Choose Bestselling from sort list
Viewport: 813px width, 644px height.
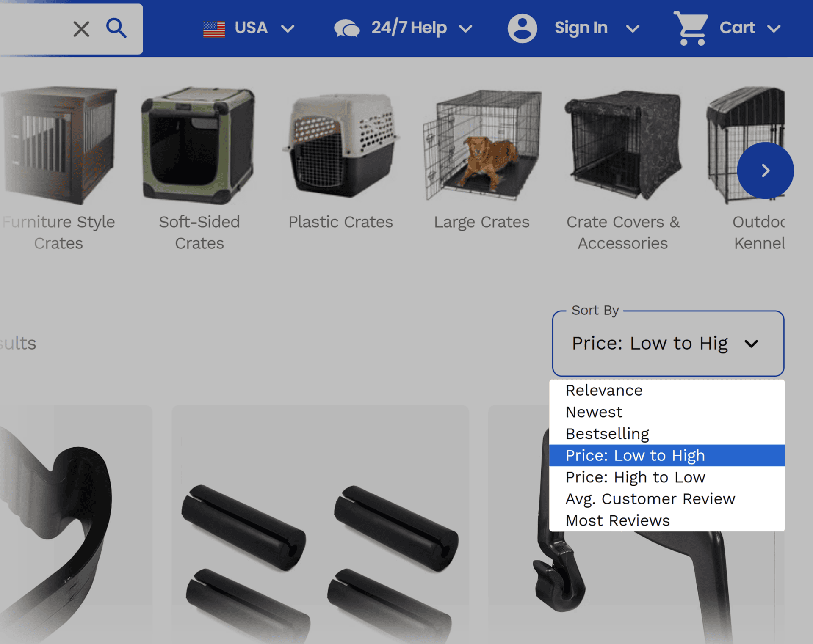tap(607, 434)
